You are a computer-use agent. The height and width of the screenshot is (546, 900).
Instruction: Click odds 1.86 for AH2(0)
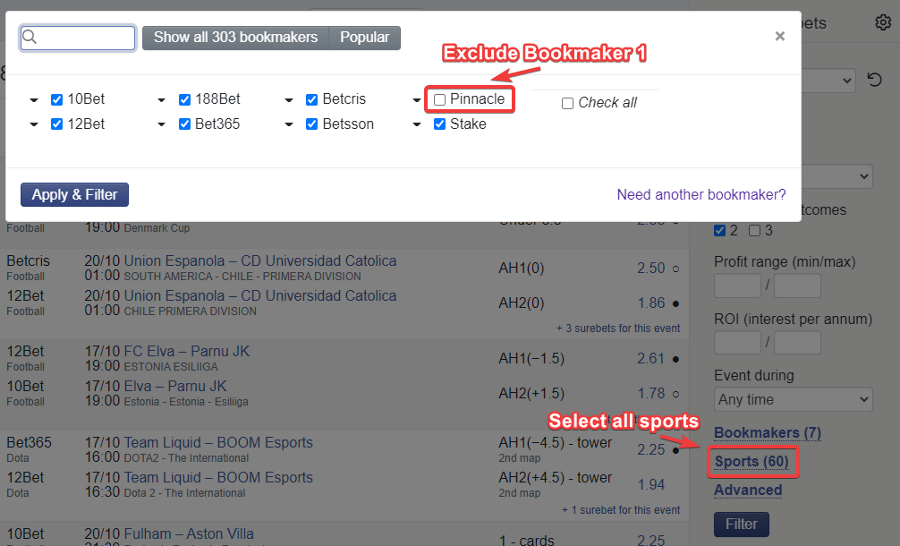(651, 303)
